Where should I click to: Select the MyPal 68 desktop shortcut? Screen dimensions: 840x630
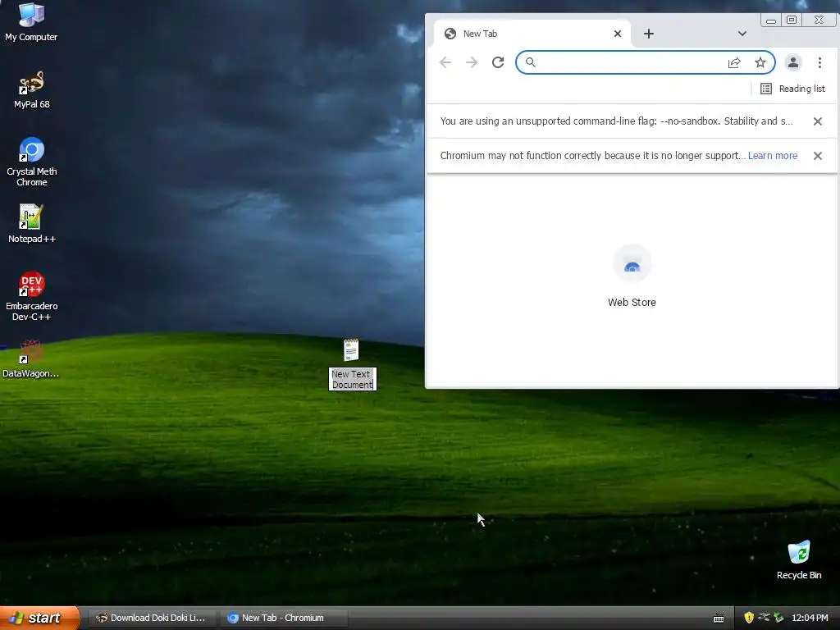coord(31,89)
